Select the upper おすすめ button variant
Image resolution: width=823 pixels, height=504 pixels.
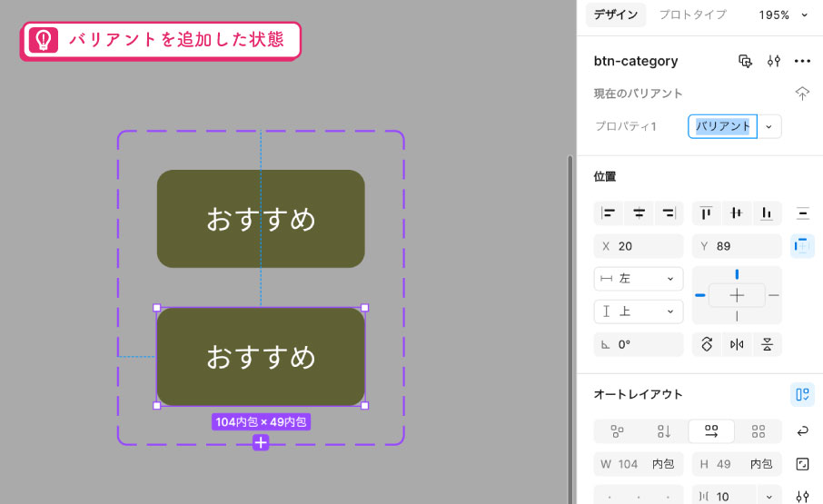point(261,219)
